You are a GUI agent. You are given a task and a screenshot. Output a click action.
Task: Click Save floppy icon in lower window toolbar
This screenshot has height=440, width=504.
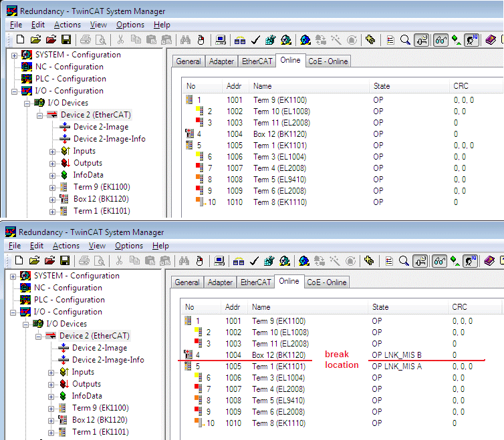pyautogui.click(x=65, y=261)
